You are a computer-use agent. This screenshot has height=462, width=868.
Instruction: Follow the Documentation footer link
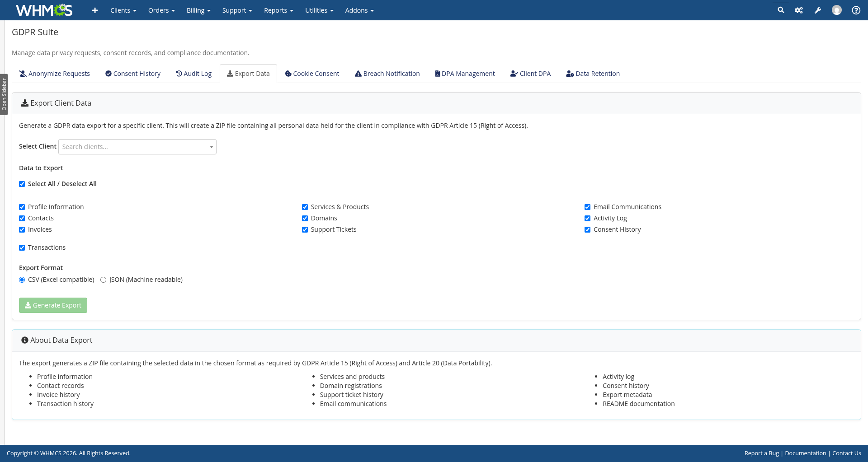coord(805,453)
